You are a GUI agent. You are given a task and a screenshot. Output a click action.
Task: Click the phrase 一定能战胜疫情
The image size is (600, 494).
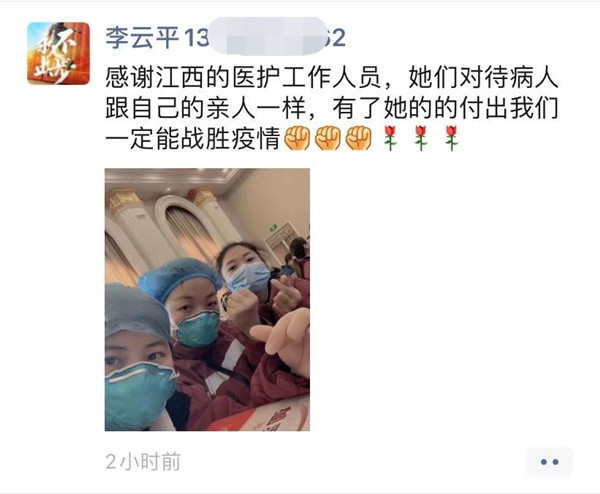[192, 139]
